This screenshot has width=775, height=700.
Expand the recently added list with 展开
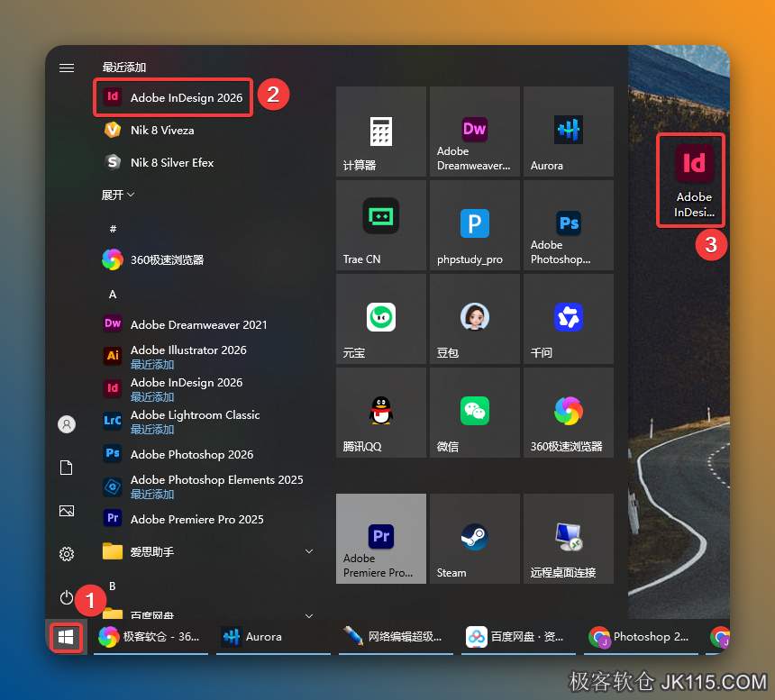point(118,195)
